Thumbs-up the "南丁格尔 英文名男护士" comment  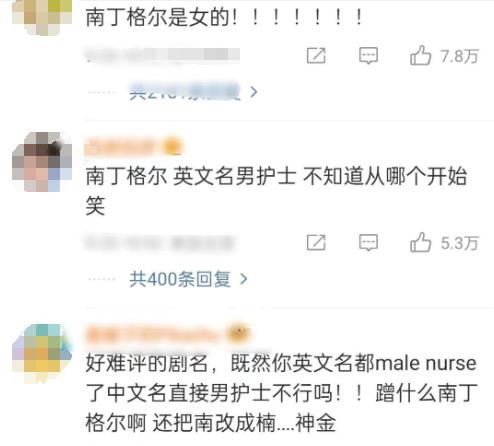pyautogui.click(x=420, y=242)
